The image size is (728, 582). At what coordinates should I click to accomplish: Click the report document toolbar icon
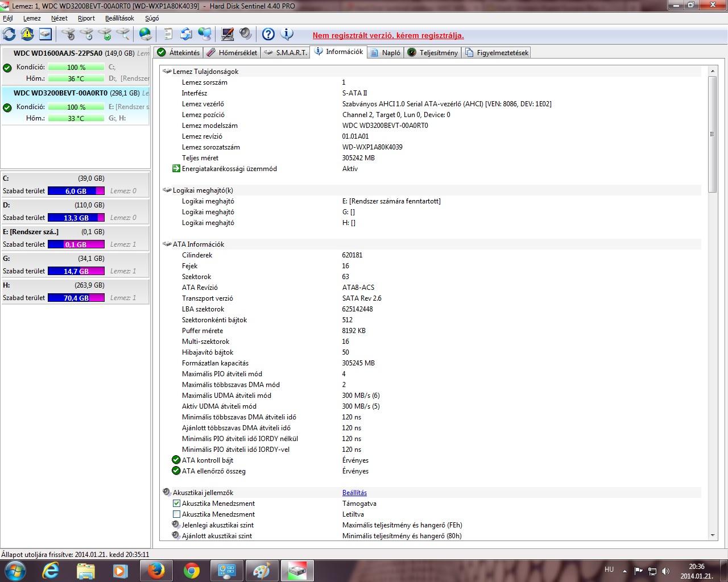168,34
